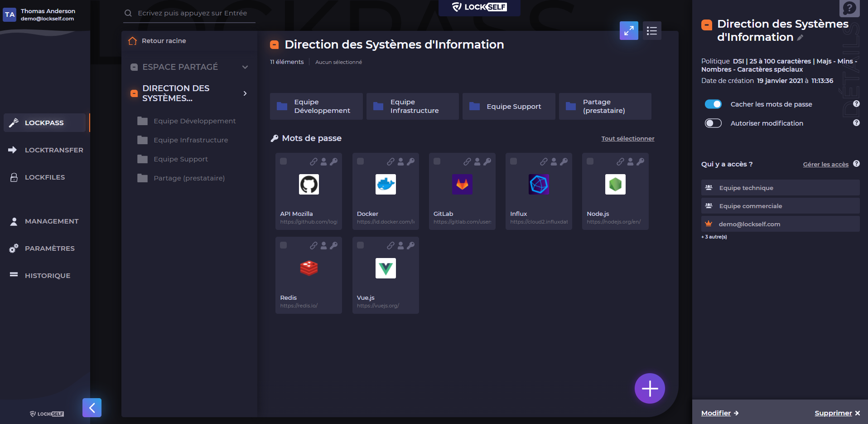868x424 pixels.
Task: Click the Node.js hexagon icon
Action: pyautogui.click(x=615, y=185)
